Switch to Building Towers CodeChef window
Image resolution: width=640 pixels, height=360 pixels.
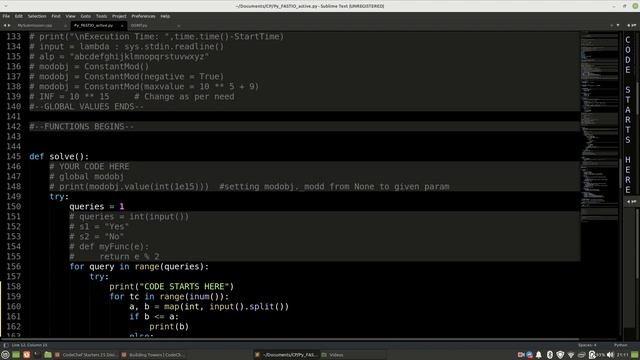click(153, 355)
